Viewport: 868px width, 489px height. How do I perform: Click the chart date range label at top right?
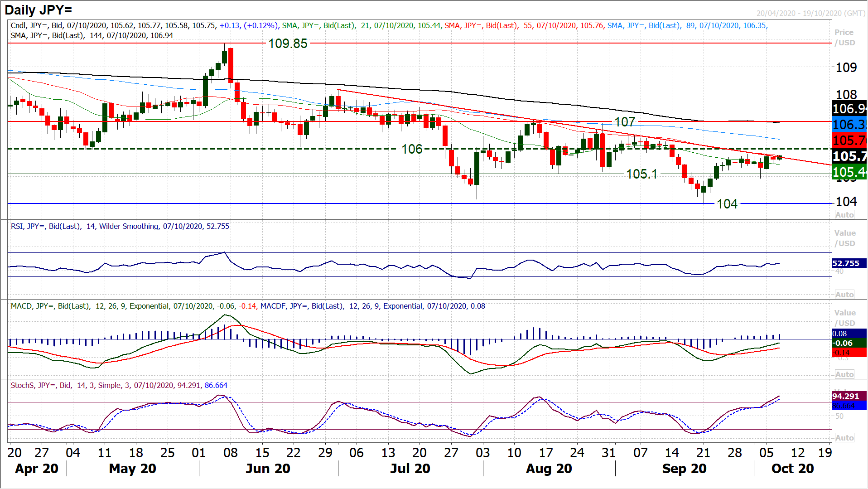pyautogui.click(x=810, y=13)
